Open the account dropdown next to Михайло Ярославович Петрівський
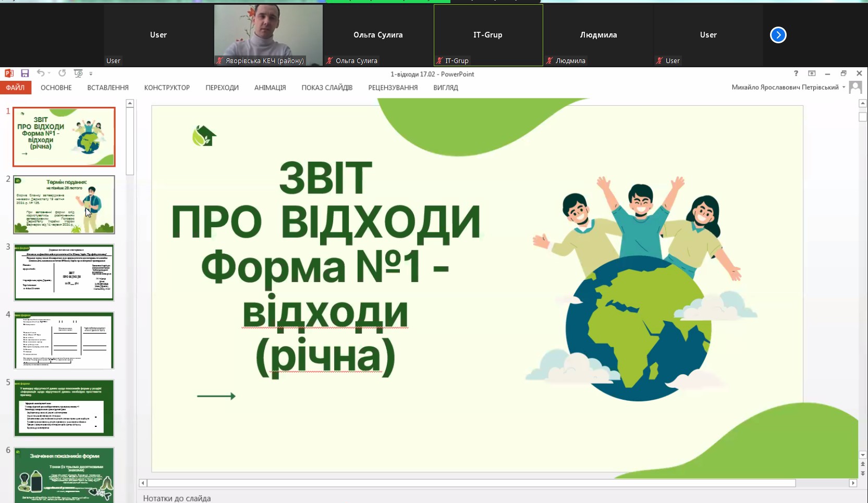Image resolution: width=868 pixels, height=503 pixels. click(843, 87)
